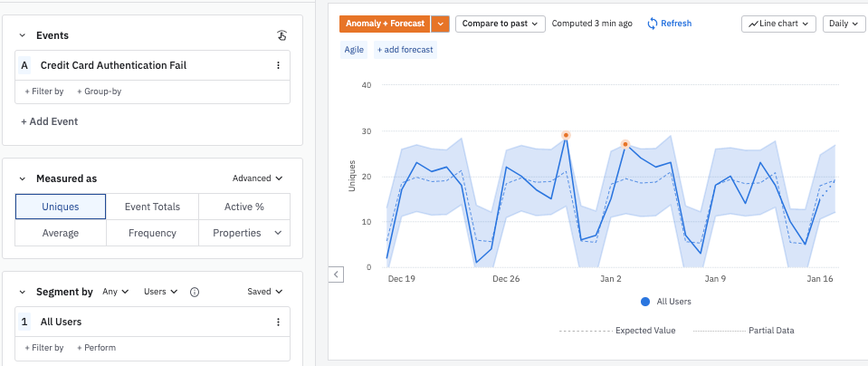Click the All Users blue legend dot
The height and width of the screenshot is (366, 868).
[644, 302]
